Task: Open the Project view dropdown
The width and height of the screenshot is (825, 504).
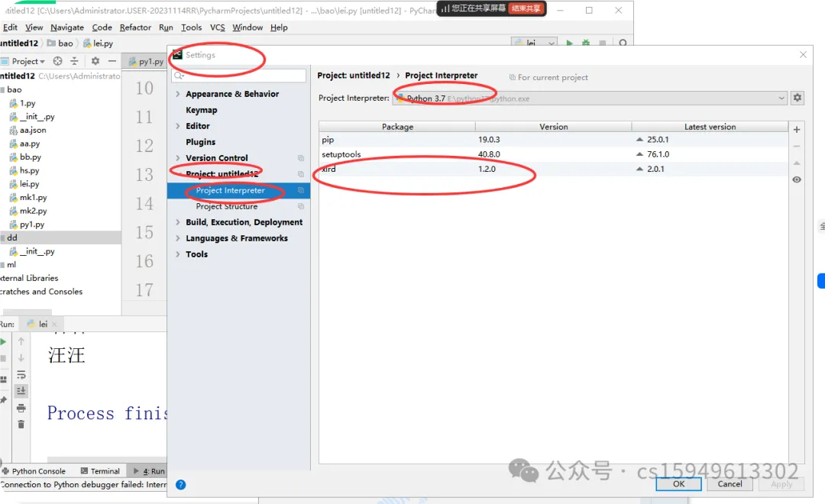Action: click(x=28, y=61)
